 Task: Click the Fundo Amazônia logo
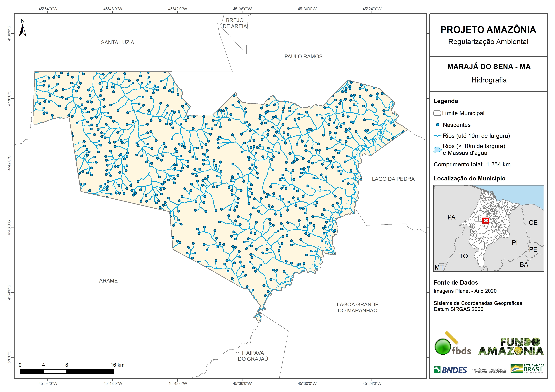[511, 347]
